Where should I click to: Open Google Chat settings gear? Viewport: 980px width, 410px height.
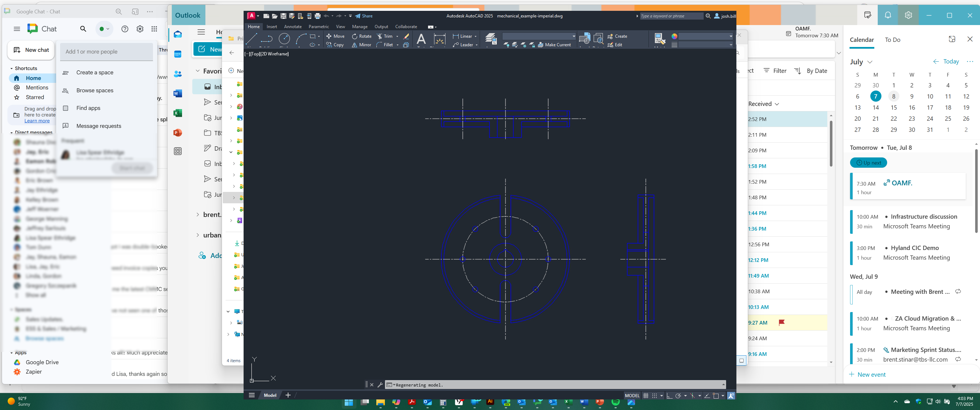point(140,29)
